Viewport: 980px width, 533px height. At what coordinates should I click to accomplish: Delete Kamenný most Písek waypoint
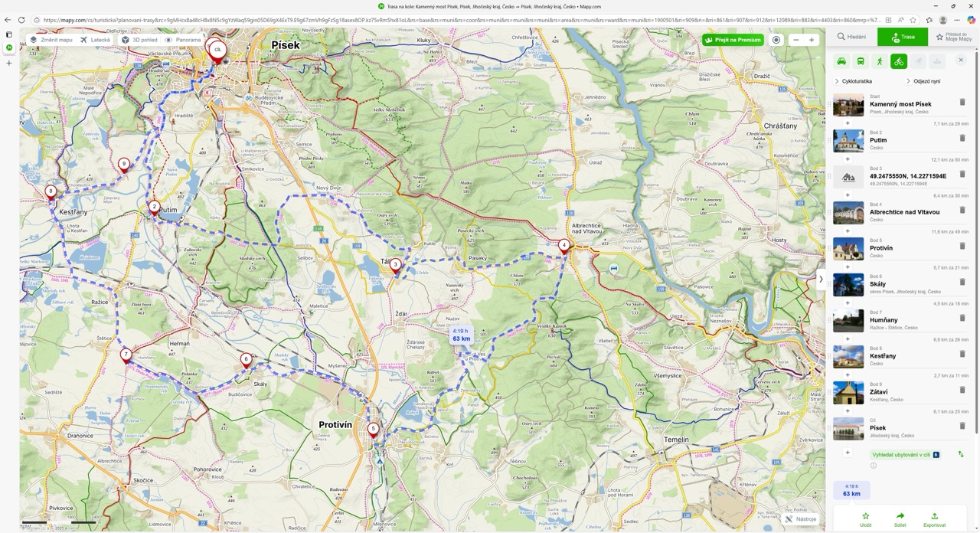coord(962,102)
